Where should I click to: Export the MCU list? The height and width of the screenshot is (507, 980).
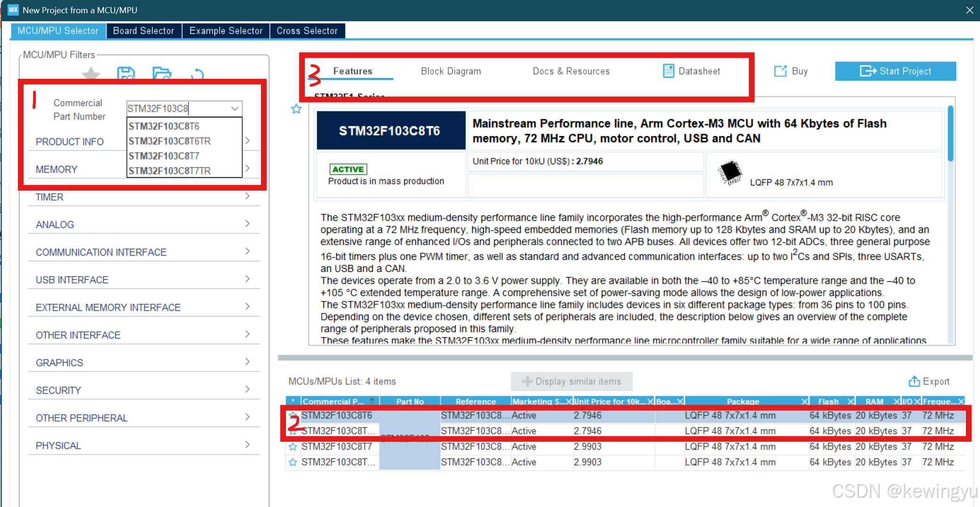tap(929, 381)
